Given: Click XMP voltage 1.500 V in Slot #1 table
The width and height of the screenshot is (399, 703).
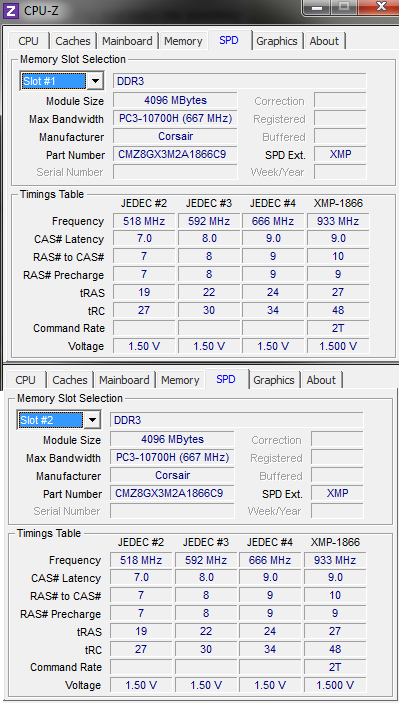Looking at the screenshot, I should (x=338, y=346).
